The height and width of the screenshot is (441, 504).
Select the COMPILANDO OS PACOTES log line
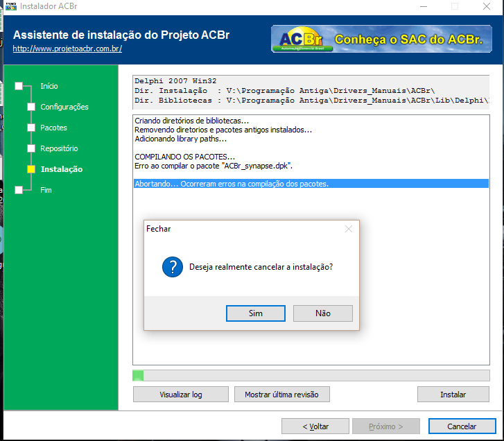point(185,157)
